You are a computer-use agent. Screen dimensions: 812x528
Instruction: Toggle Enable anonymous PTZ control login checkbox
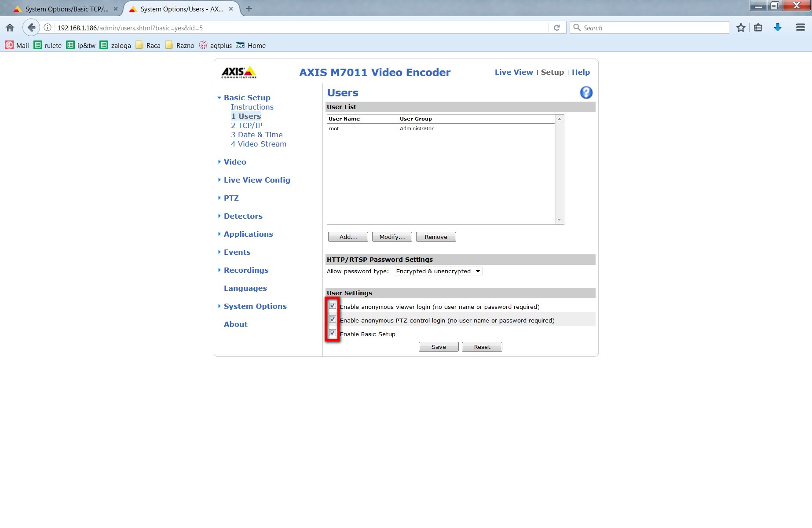(x=333, y=319)
